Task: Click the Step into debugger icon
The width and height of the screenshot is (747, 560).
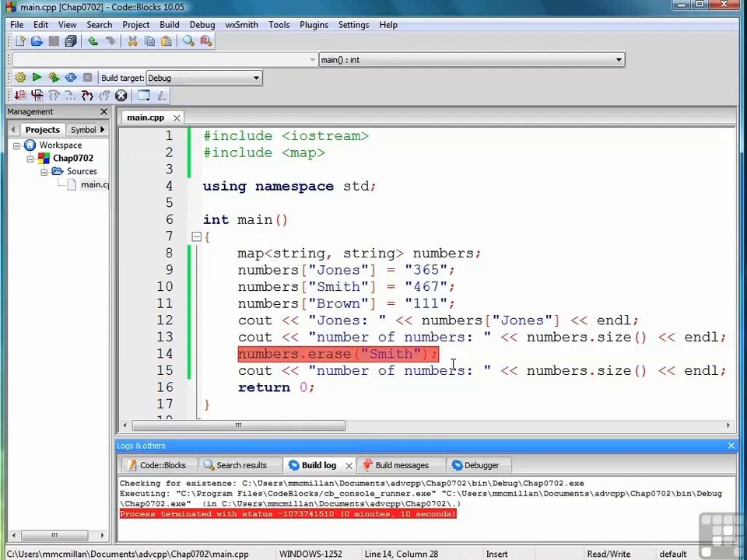Action: pos(86,96)
